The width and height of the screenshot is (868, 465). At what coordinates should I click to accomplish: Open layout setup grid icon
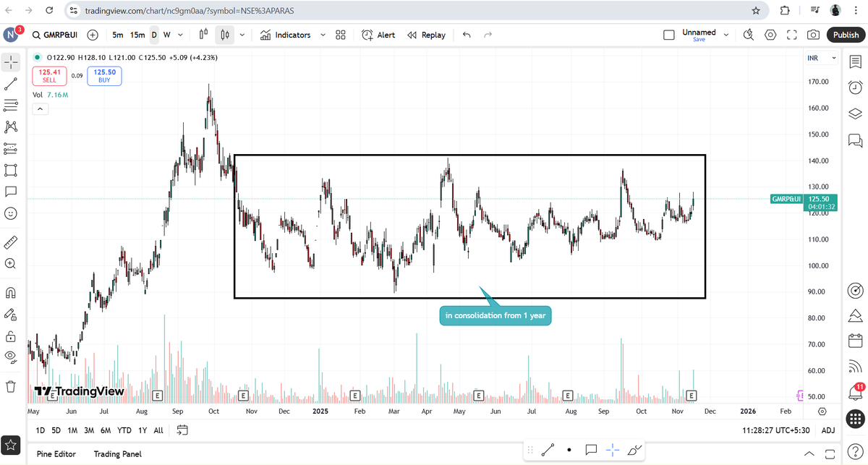[x=341, y=35]
